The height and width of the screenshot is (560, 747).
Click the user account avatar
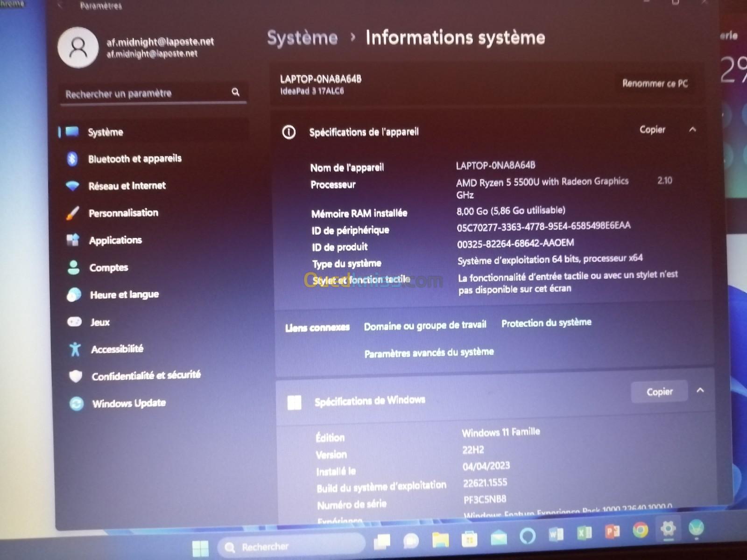pos(78,48)
